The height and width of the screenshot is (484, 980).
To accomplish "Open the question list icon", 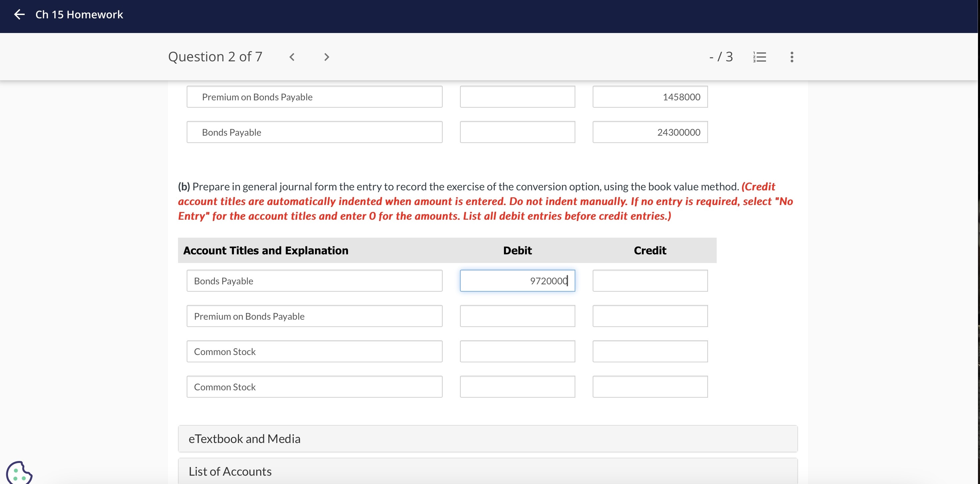I will (x=759, y=57).
